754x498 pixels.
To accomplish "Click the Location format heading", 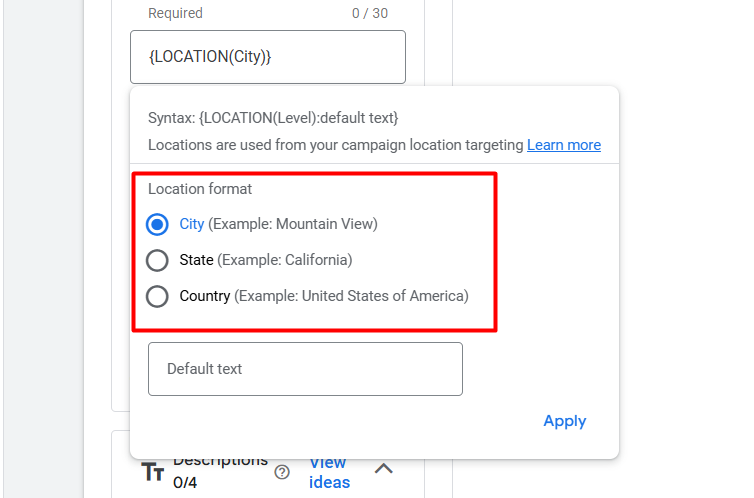I will (x=200, y=188).
